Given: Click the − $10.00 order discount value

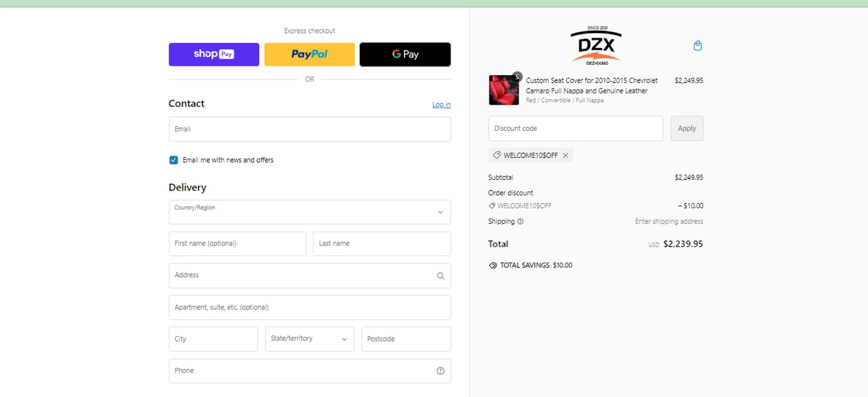Looking at the screenshot, I should 690,206.
